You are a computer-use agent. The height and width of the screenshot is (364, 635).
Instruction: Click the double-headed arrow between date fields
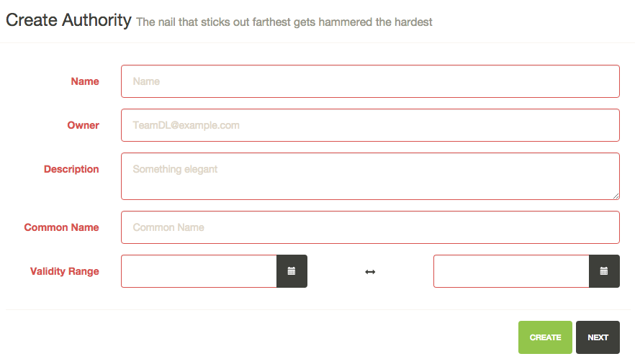370,272
